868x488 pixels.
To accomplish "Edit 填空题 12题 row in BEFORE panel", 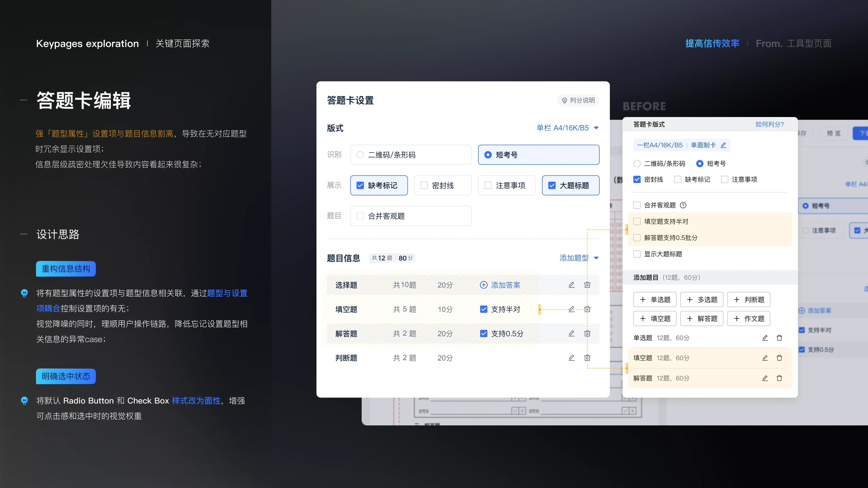I will pos(765,358).
